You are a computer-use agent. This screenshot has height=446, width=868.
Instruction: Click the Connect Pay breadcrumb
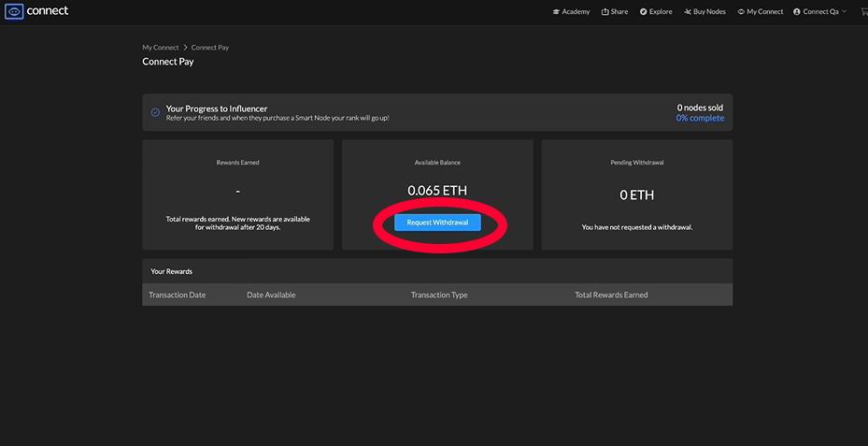tap(210, 48)
